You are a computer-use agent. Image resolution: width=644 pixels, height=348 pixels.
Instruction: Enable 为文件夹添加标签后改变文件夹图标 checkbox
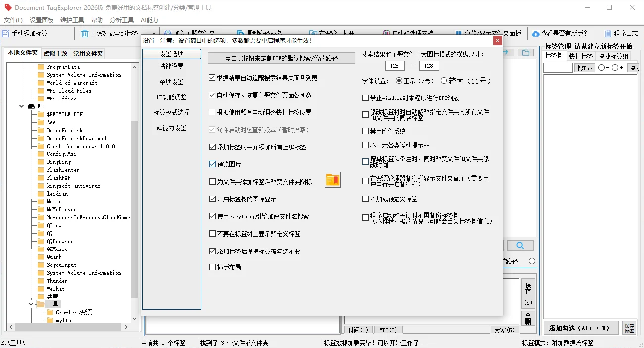point(212,182)
